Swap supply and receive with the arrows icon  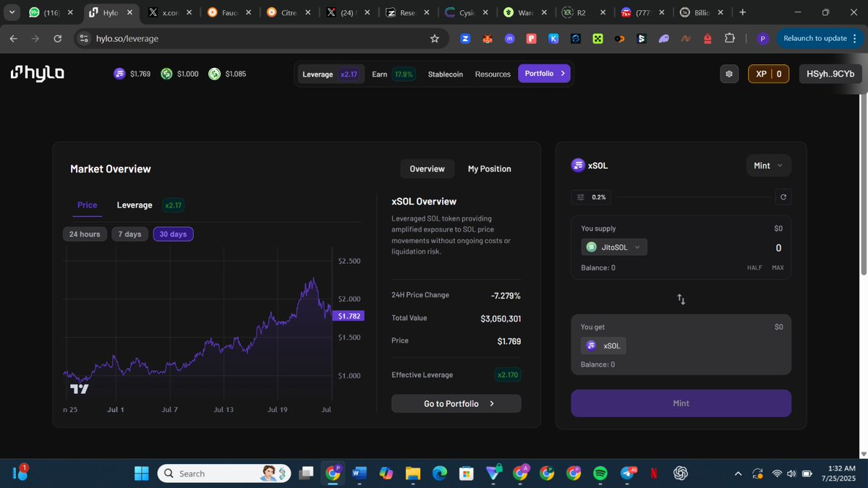[x=681, y=299]
